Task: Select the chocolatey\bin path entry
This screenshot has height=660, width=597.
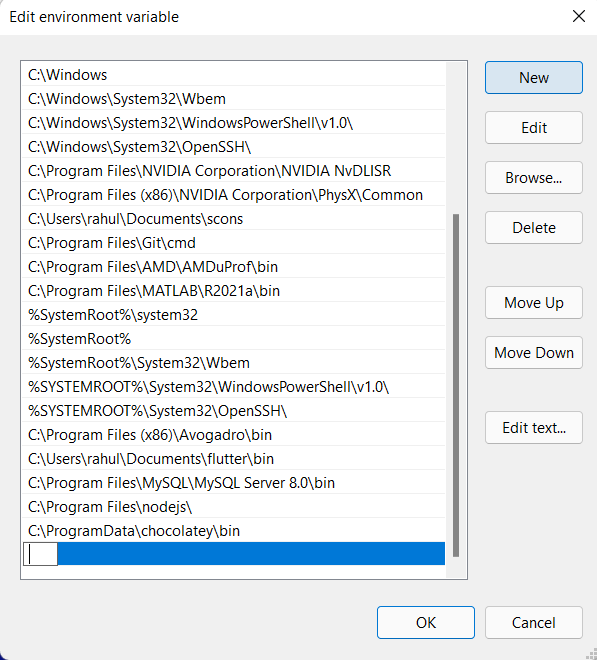Action: click(234, 531)
